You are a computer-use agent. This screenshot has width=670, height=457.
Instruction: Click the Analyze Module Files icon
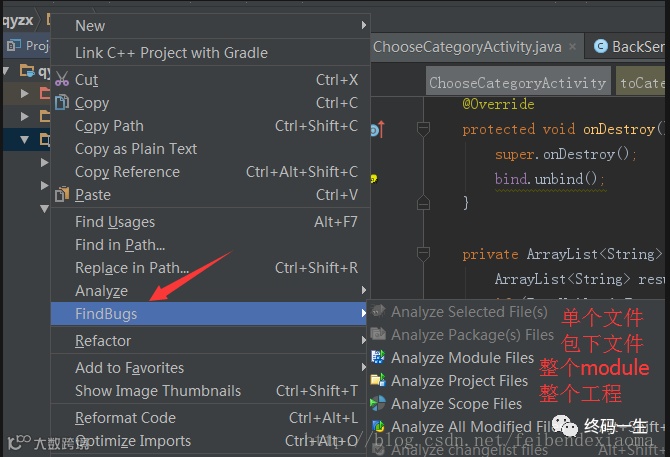click(x=378, y=357)
